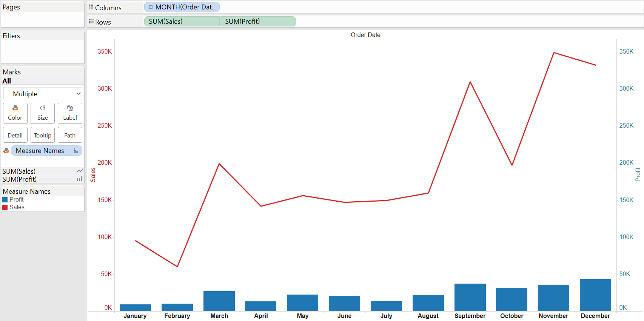Open the Color marks card
The width and height of the screenshot is (644, 321).
click(15, 113)
